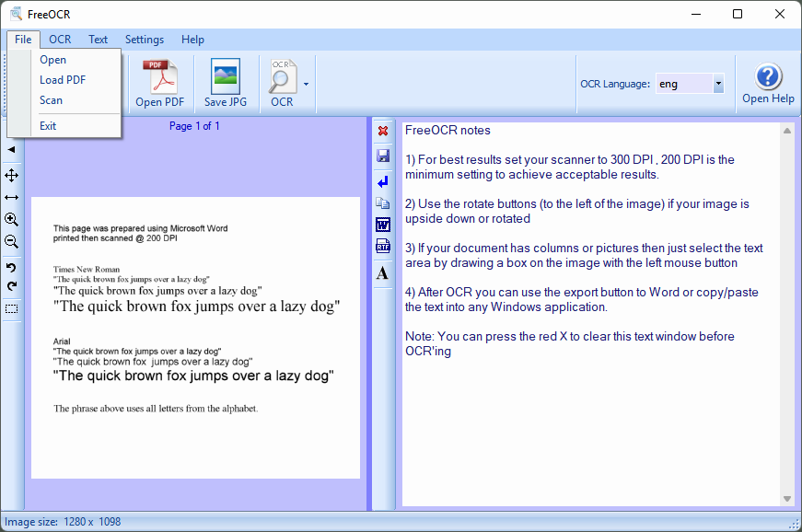
Task: Click the copy text to clipboard icon
Action: [x=383, y=203]
